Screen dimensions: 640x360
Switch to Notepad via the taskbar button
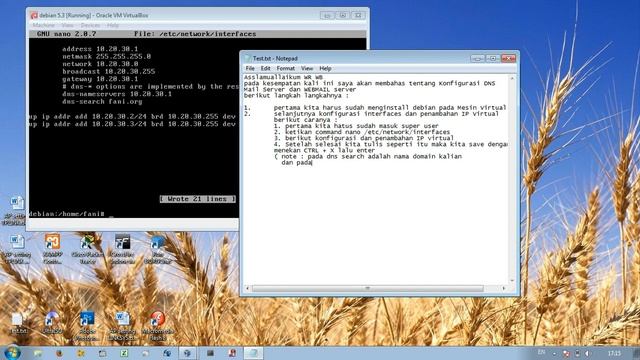pyautogui.click(x=253, y=353)
